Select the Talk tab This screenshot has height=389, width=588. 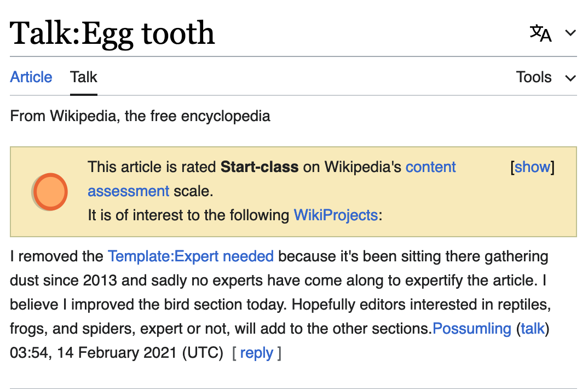click(x=84, y=77)
